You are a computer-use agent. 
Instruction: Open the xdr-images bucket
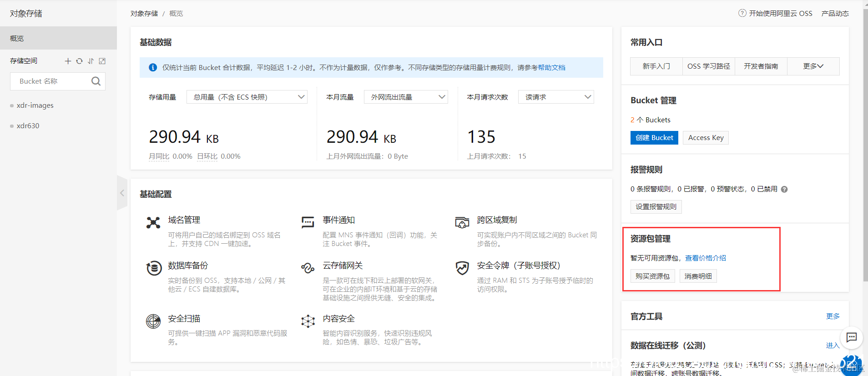tap(35, 105)
